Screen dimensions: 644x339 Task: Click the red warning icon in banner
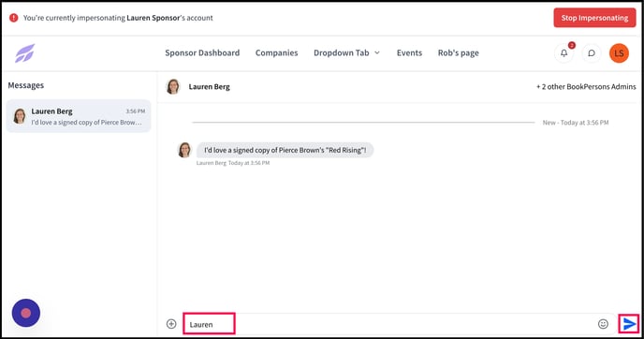[x=13, y=18]
